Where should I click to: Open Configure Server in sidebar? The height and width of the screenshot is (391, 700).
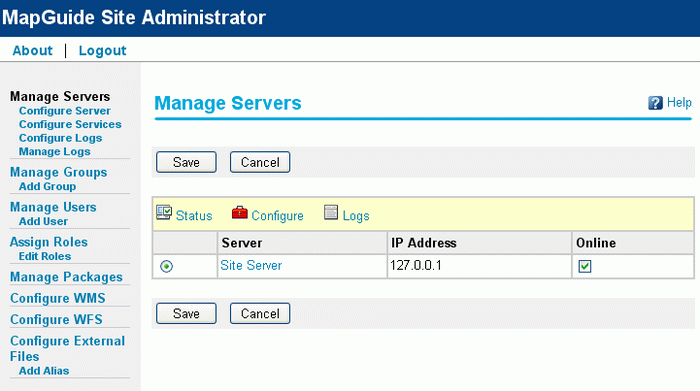click(65, 111)
